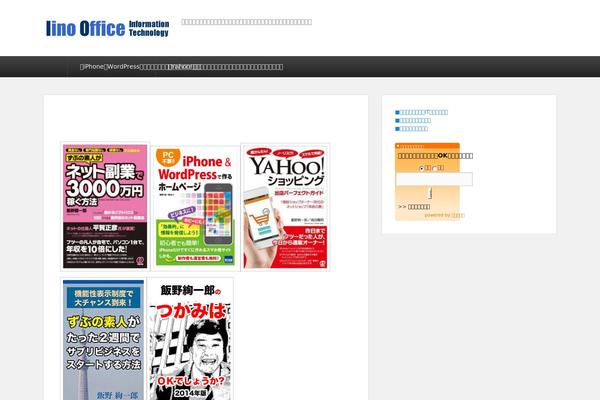Viewport: 600px width, 400px height.
Task: Open the pink ネット副業で3000万円 book cover
Action: point(105,206)
